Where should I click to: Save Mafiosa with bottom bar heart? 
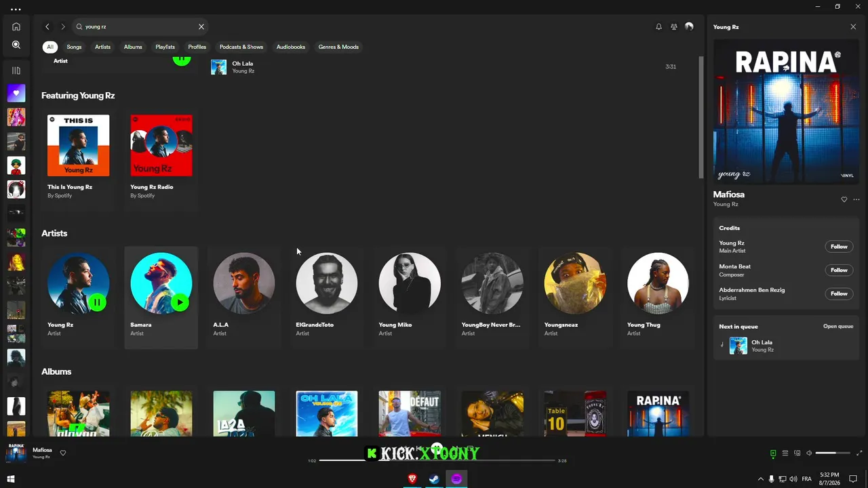(x=63, y=453)
